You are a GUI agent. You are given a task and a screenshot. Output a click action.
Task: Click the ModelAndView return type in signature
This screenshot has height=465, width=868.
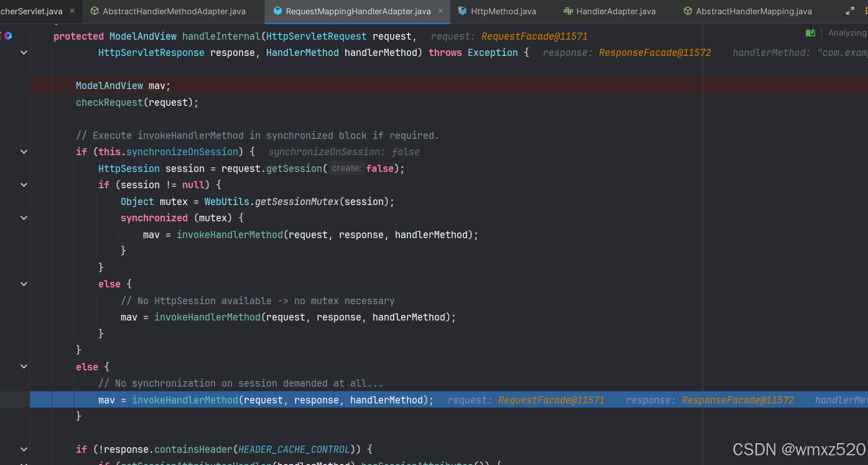[x=143, y=36]
